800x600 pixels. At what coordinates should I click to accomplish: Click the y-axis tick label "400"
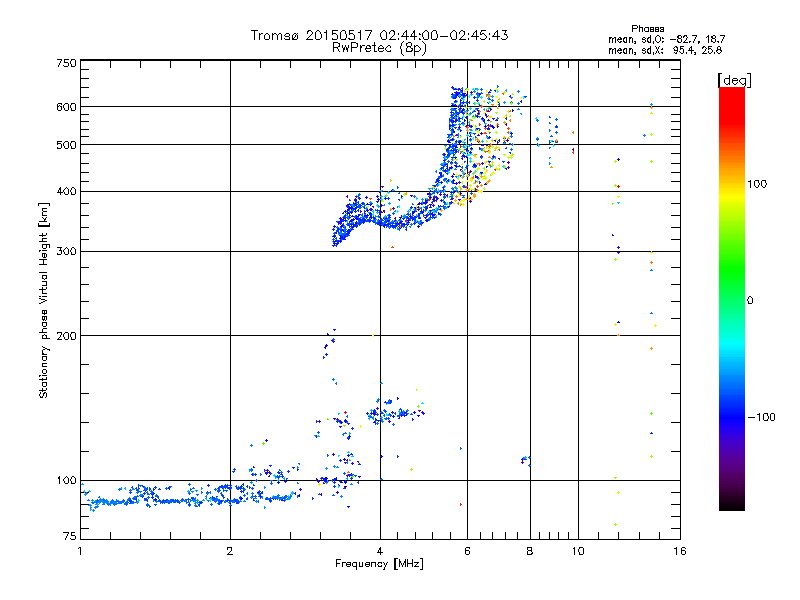(x=67, y=191)
